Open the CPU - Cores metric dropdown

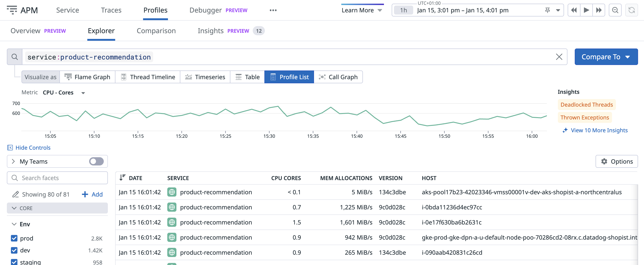(x=64, y=93)
